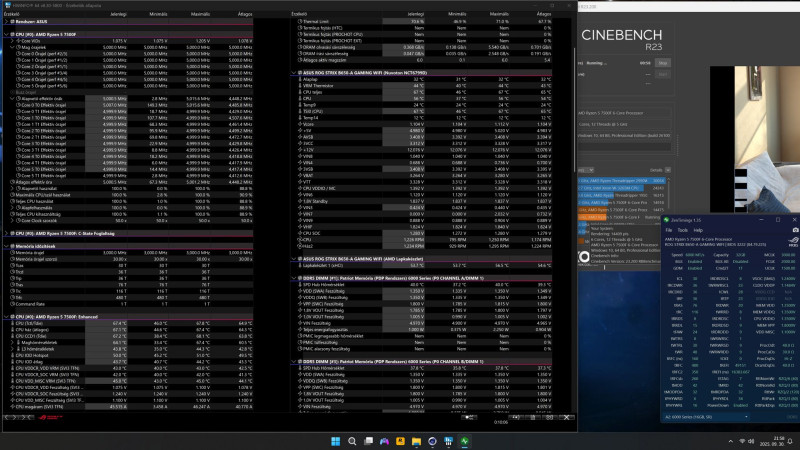Open the yellow taskbar app icon
Image resolution: width=800 pixels, height=450 pixels.
[x=400, y=441]
